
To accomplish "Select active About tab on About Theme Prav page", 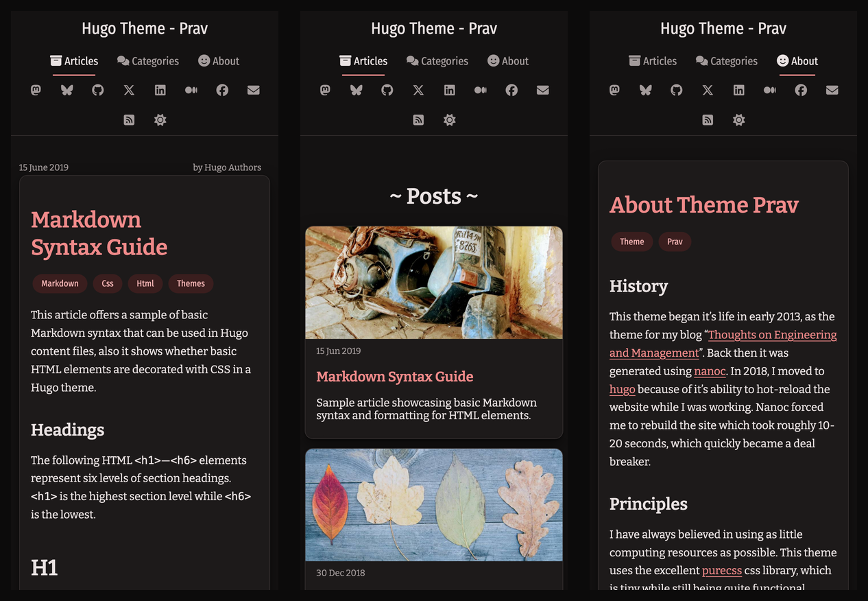I will pos(797,61).
